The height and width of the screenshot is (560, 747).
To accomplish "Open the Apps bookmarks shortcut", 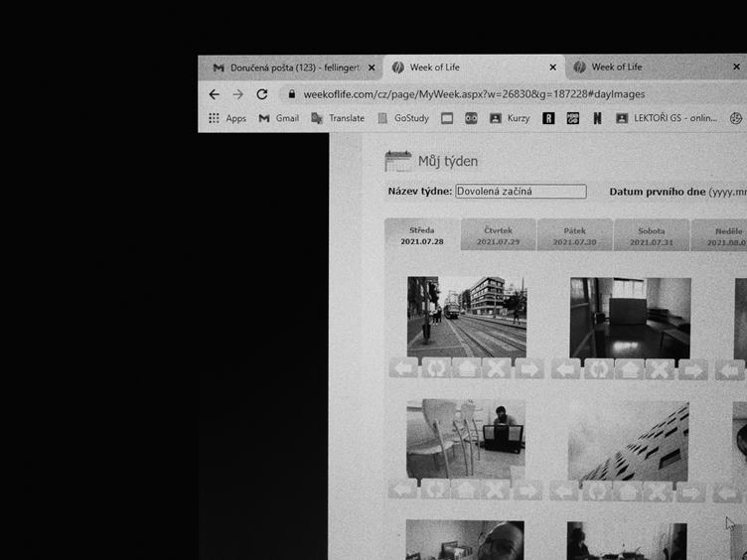I will point(226,118).
